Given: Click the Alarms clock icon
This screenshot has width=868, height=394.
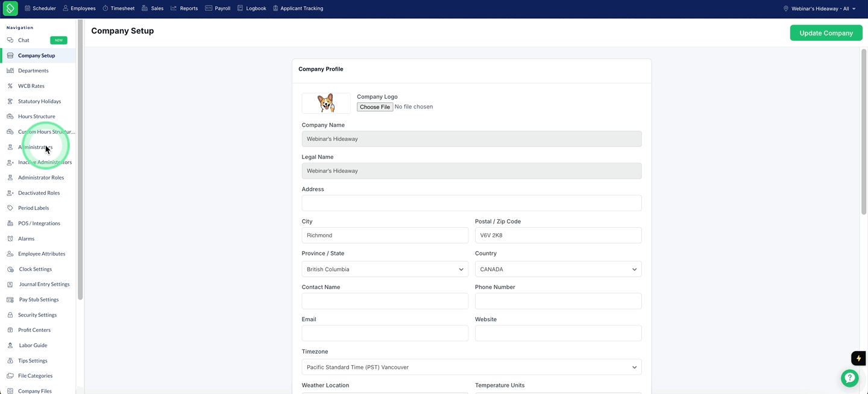Looking at the screenshot, I should click(x=10, y=239).
